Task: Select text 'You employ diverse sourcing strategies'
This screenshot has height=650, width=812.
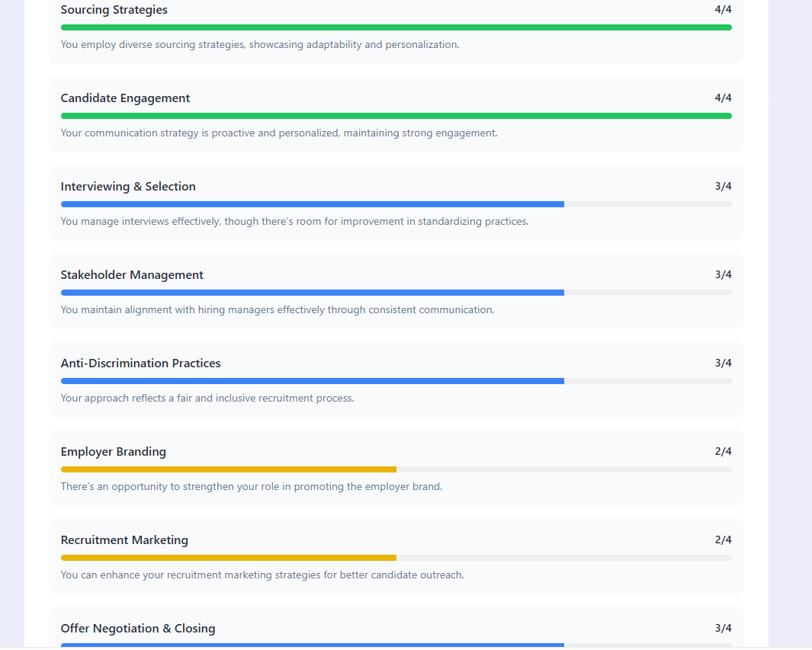Action: coord(152,44)
